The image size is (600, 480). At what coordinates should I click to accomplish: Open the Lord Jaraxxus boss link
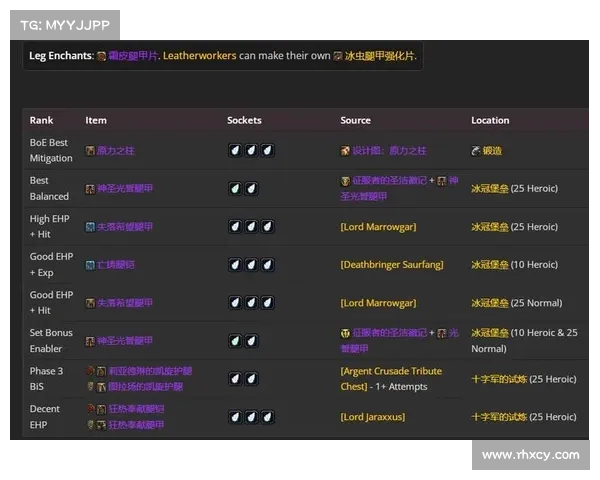[x=373, y=417]
